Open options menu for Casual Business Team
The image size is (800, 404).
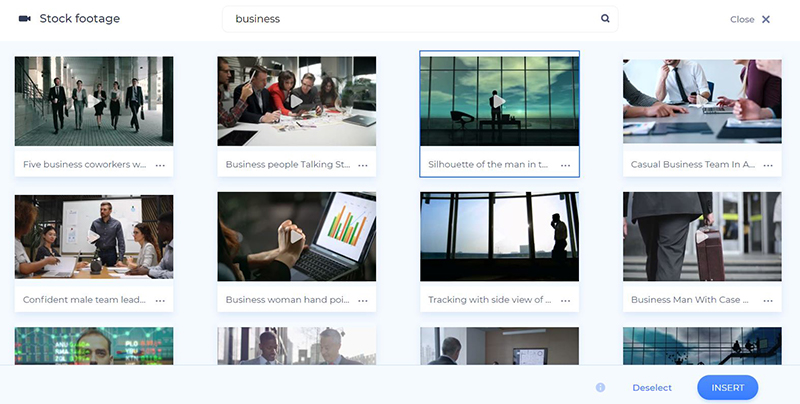(768, 165)
